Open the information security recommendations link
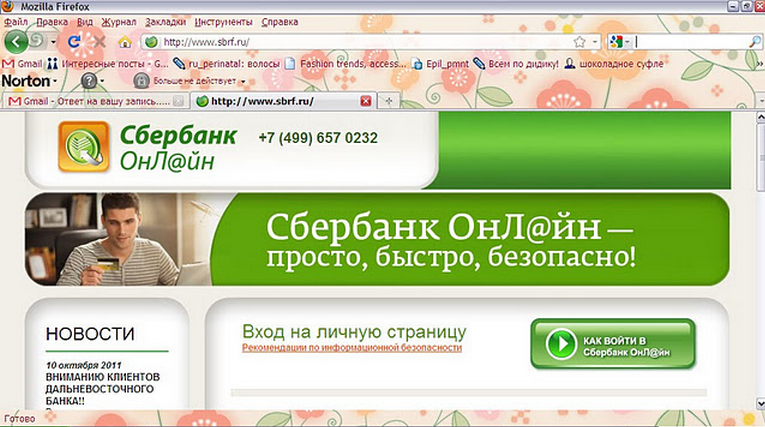Screen dimensions: 765x427 click(x=352, y=347)
